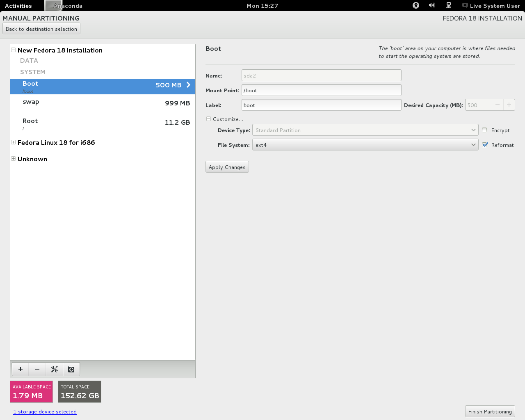The image size is (525, 420).
Task: Collapse the New Fedora 18 Installation tree
Action: 14,50
